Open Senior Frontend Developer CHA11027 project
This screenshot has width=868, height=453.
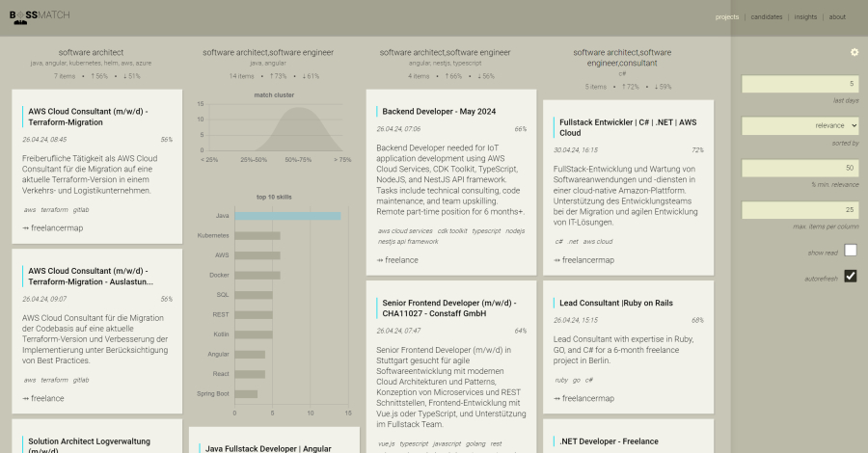click(x=448, y=308)
